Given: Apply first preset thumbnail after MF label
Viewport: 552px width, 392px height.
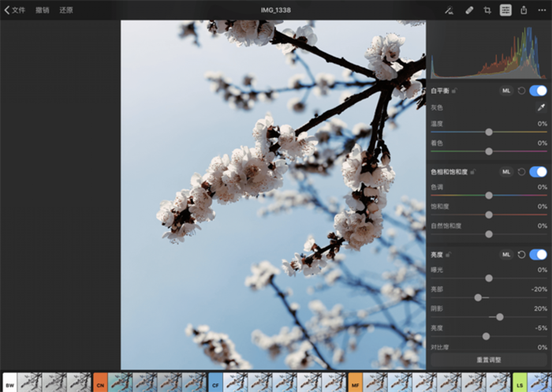Looking at the screenshot, I should tap(375, 383).
